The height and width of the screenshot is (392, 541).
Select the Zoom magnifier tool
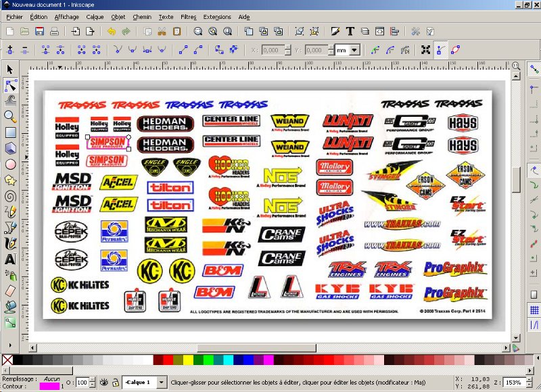[10, 116]
